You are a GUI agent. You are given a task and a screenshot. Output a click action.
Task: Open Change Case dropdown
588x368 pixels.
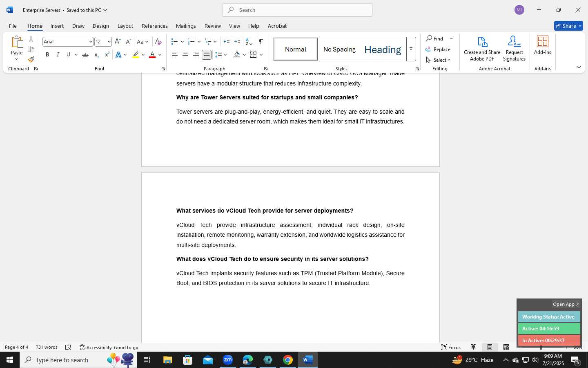click(143, 42)
